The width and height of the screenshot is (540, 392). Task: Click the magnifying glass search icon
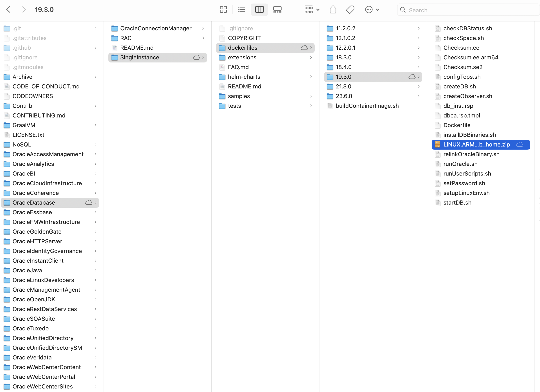click(403, 10)
